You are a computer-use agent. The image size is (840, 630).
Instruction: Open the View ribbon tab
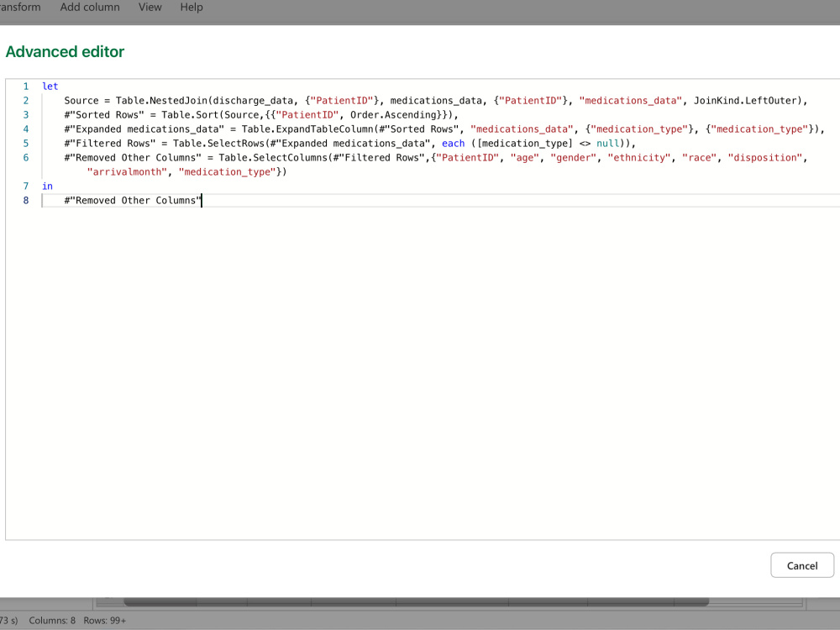click(150, 8)
